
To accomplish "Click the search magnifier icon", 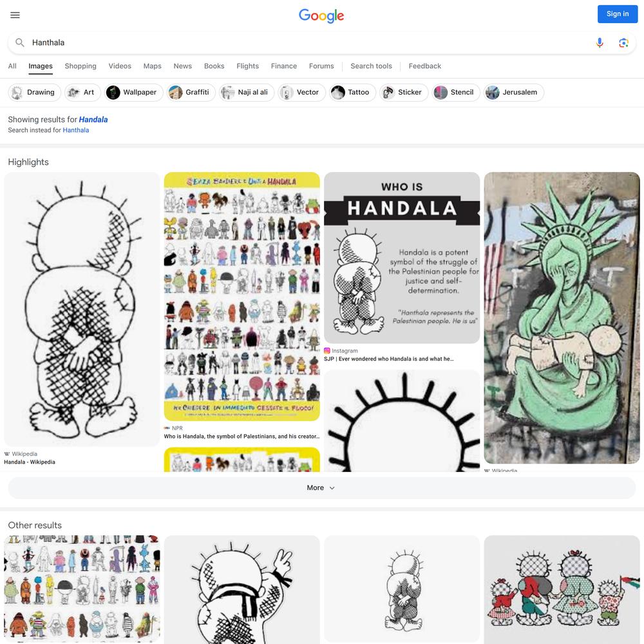I will (x=20, y=43).
